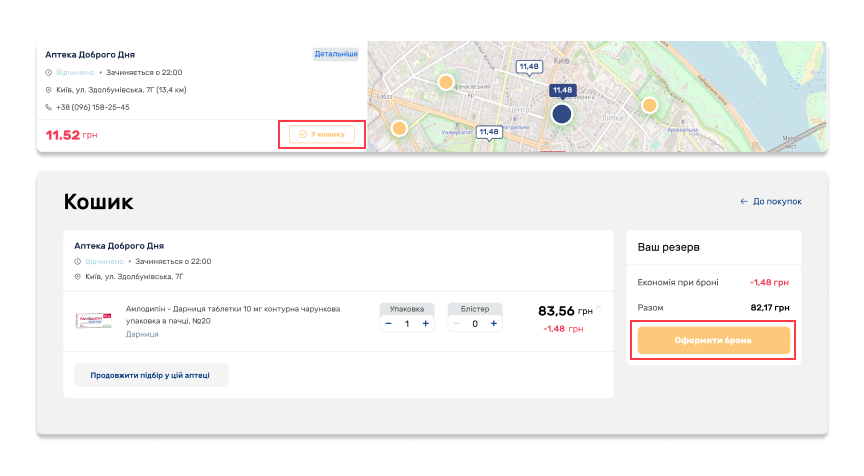Increase Упаковка quantity with plus
864x476 pixels.
point(425,324)
